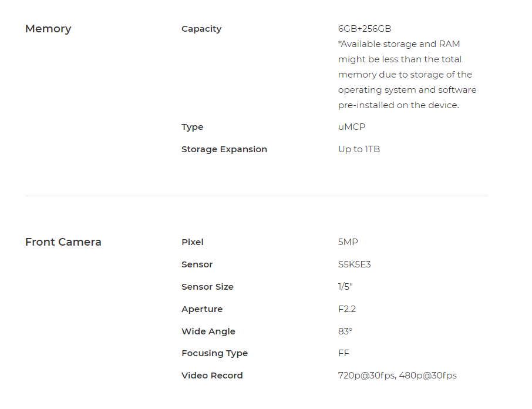Select the Pixel label
532x409 pixels.
193,242
